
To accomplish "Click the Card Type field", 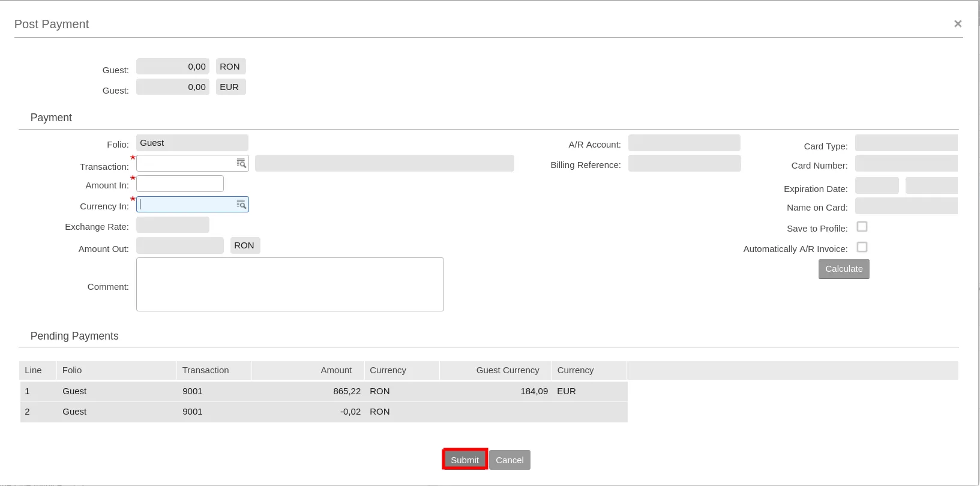I will point(906,143).
